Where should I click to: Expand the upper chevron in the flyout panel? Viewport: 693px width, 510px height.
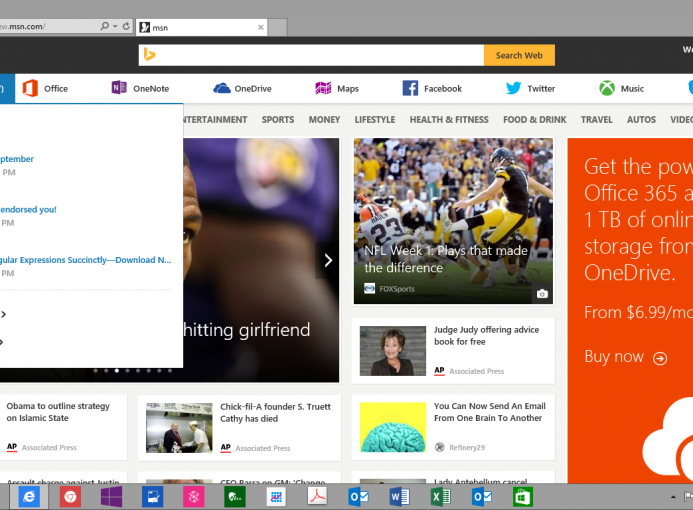[x=3, y=314]
